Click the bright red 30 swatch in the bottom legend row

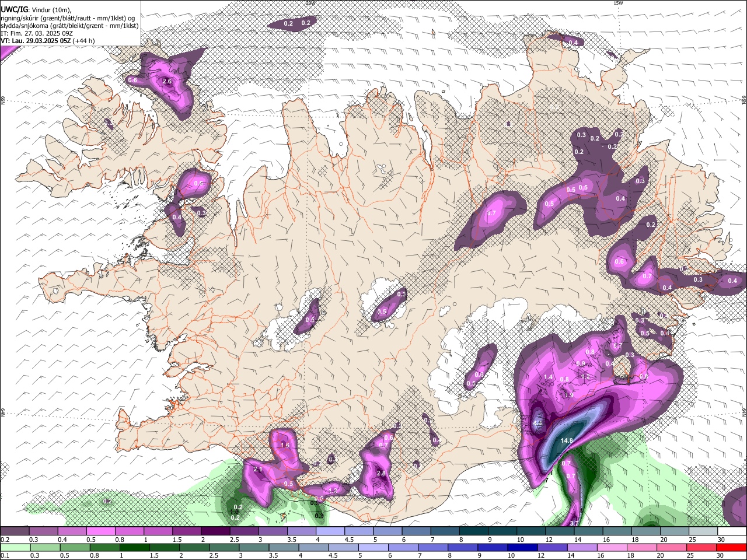(x=732, y=547)
